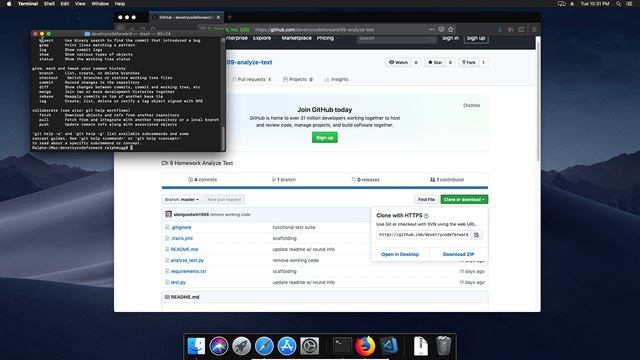Switch to the Projects tab

point(298,79)
